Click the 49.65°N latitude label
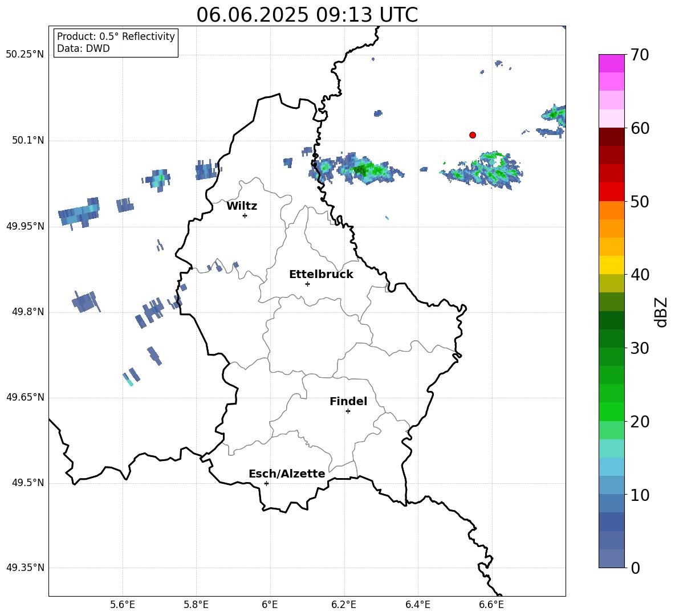This screenshot has height=616, width=675. tap(25, 397)
